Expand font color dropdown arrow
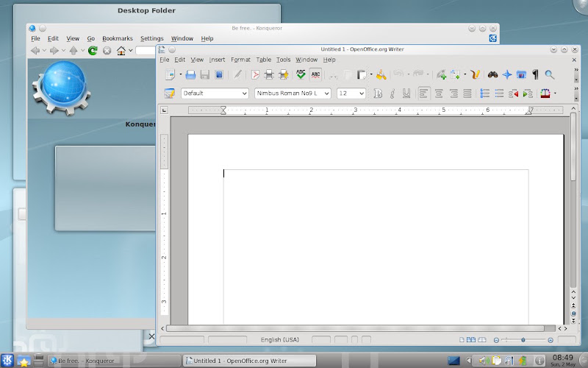This screenshot has height=368, width=588. (x=555, y=93)
